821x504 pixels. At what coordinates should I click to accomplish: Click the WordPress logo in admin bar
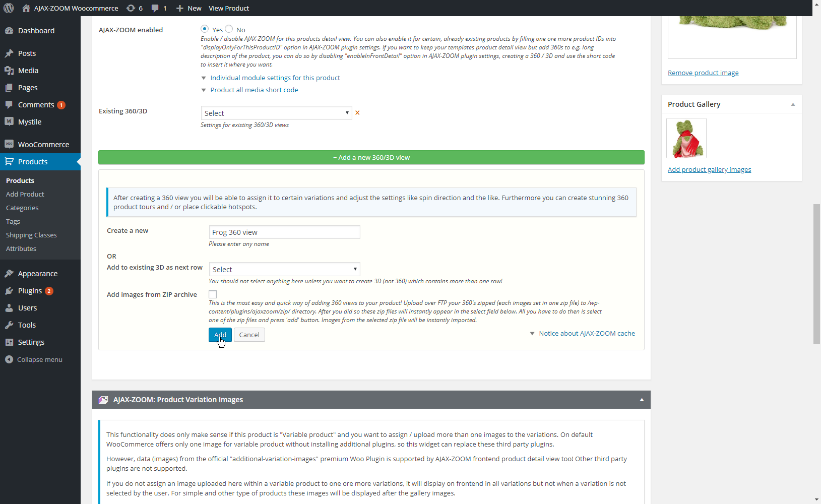[9, 8]
